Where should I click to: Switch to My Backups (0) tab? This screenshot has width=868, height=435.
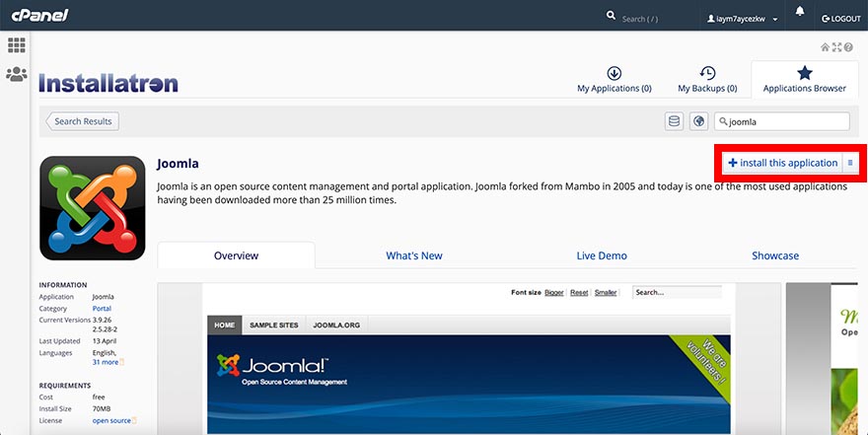click(x=707, y=80)
